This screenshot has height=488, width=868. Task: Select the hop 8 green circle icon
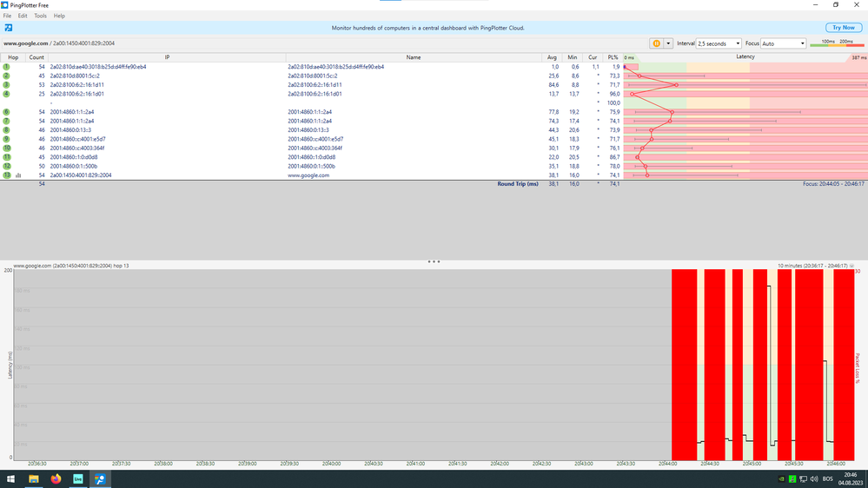pyautogui.click(x=7, y=130)
